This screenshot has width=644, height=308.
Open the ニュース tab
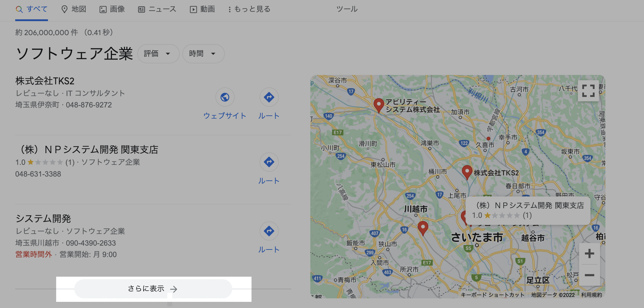tap(157, 9)
